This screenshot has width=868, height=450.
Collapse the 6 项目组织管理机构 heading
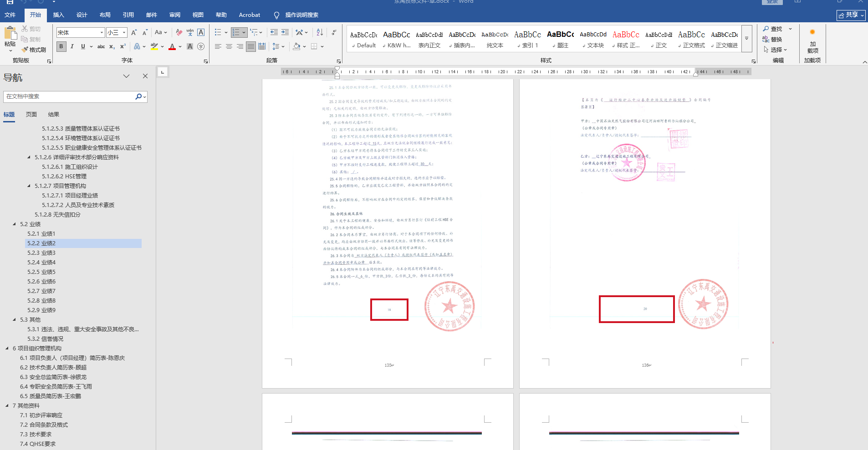(x=7, y=349)
